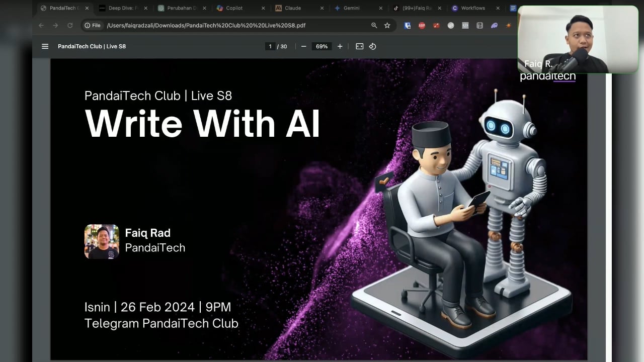Click the purple ghost extension icon
644x362 pixels.
tap(495, 25)
